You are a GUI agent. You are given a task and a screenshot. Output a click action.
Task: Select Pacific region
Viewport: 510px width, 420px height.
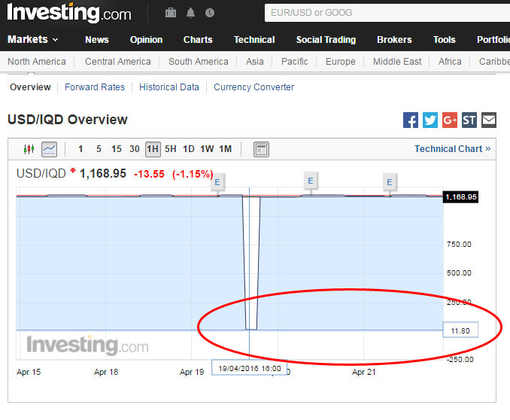pyautogui.click(x=294, y=62)
